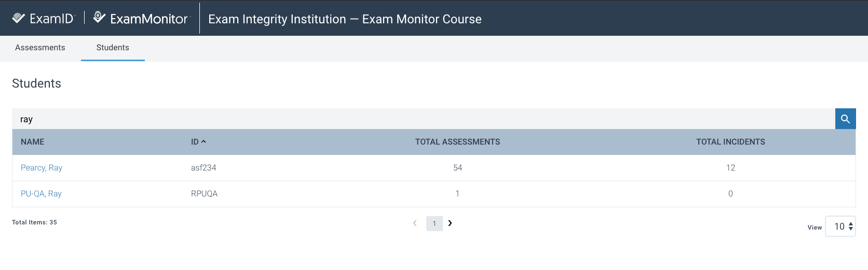Click the ExamMonitor eye logo icon

(x=99, y=17)
